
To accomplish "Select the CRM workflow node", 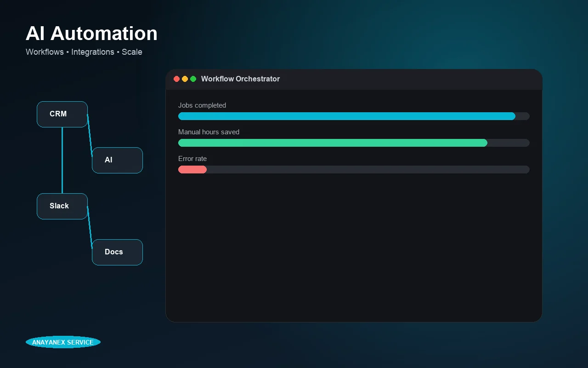I will 62,114.
